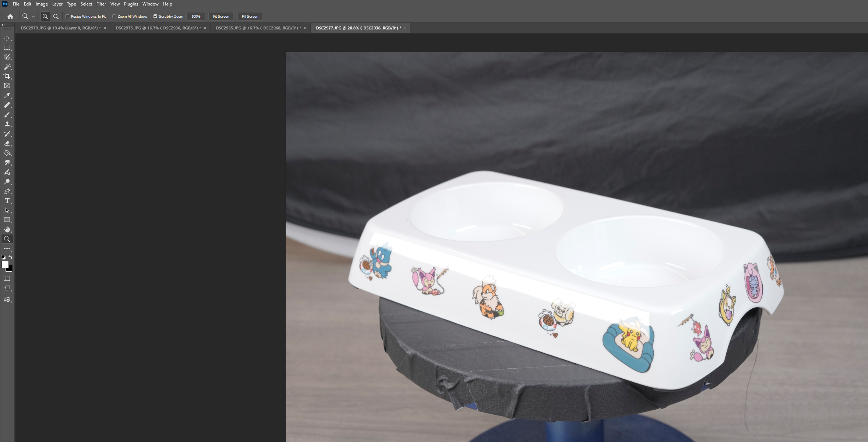Select the History Brush tool
This screenshot has width=868, height=442.
7,134
